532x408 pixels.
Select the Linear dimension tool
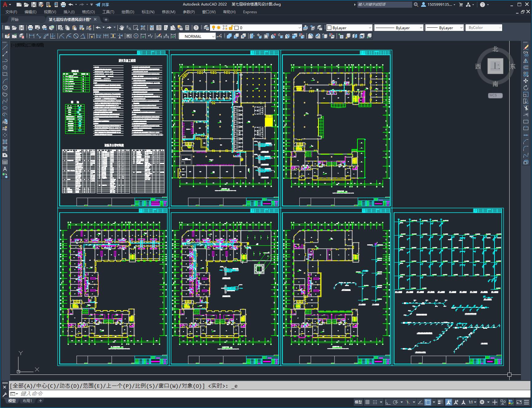[x=32, y=36]
